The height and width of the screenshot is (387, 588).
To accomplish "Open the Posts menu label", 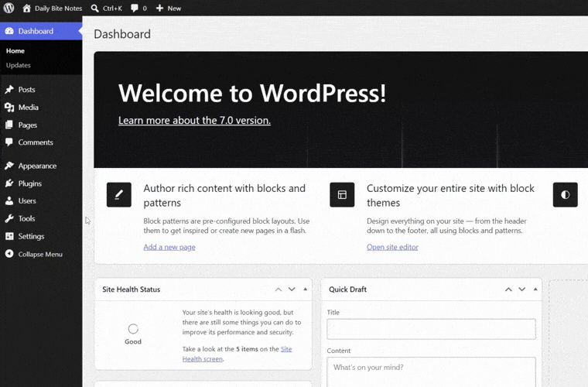I will (x=26, y=90).
